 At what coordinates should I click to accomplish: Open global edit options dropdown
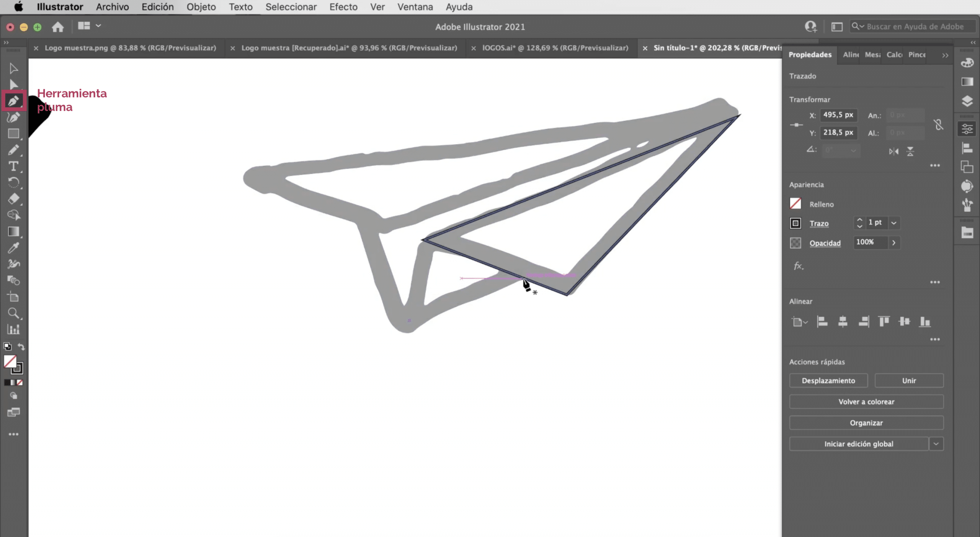[x=936, y=444]
